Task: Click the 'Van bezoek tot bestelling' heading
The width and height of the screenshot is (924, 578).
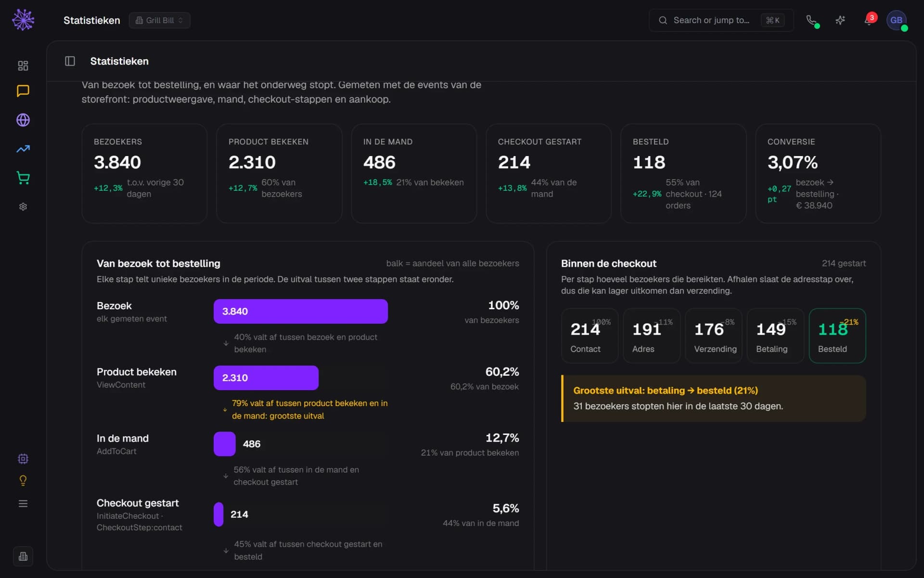Action: 158,263
